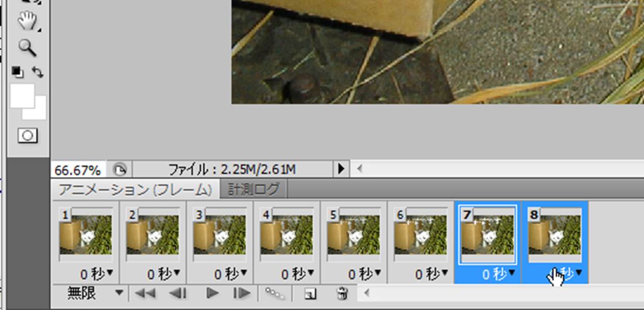Switch to the 計測ログ tab
Viewport: 644px width, 310px height.
coord(253,189)
